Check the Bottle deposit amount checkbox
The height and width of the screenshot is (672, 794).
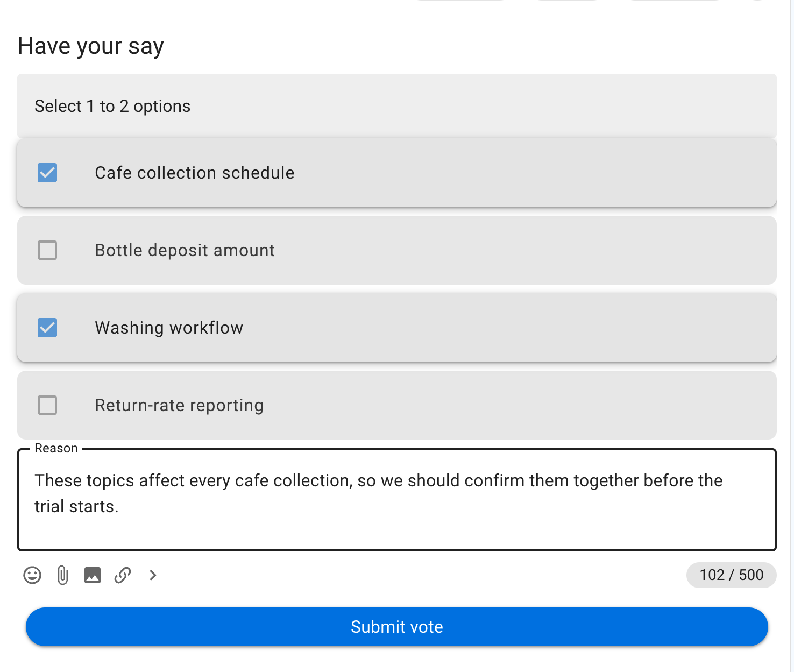47,250
